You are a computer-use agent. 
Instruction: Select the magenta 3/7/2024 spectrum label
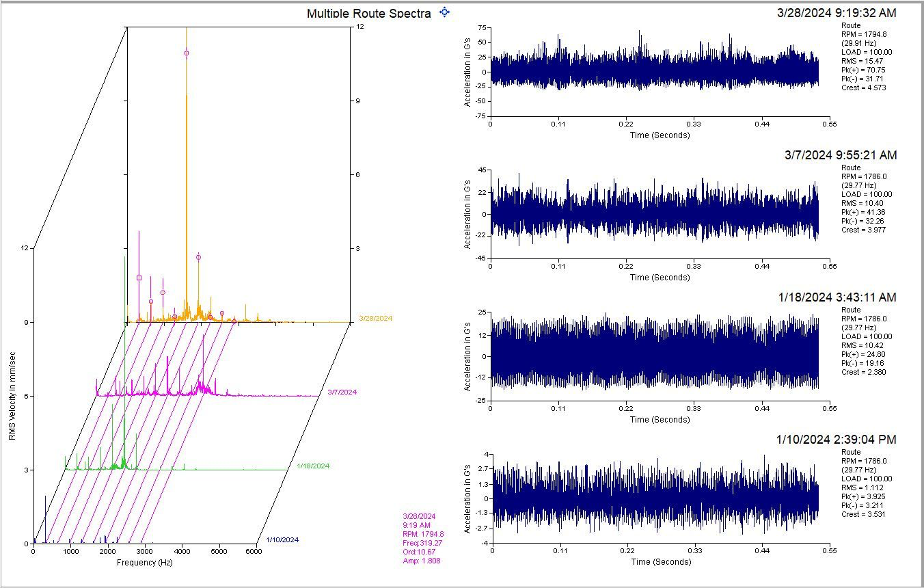pyautogui.click(x=342, y=392)
